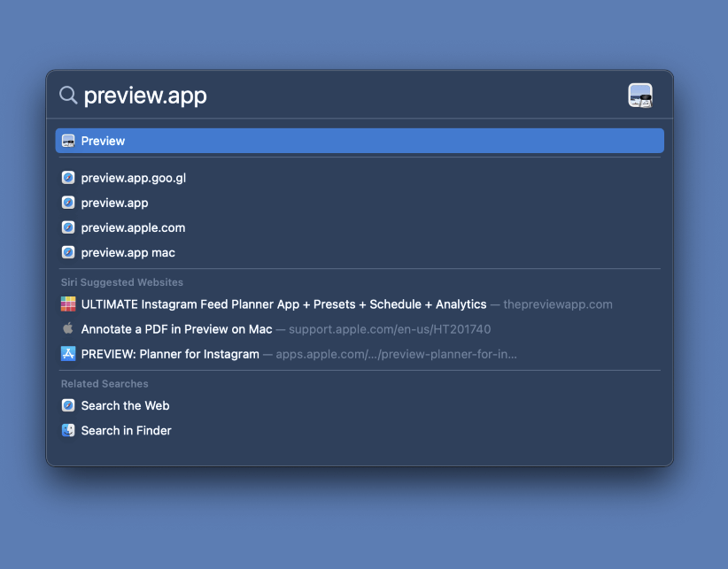Click the Preview app icon in search bar
The image size is (728, 569).
pyautogui.click(x=640, y=96)
